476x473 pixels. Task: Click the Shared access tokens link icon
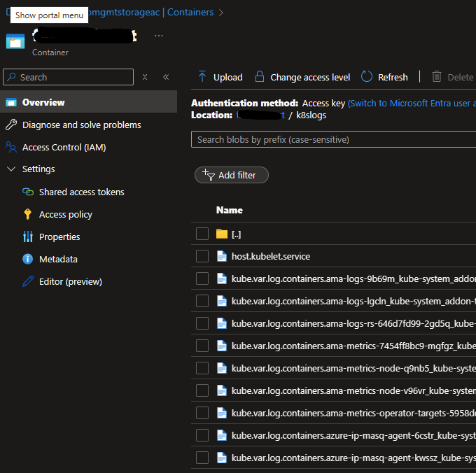(28, 192)
